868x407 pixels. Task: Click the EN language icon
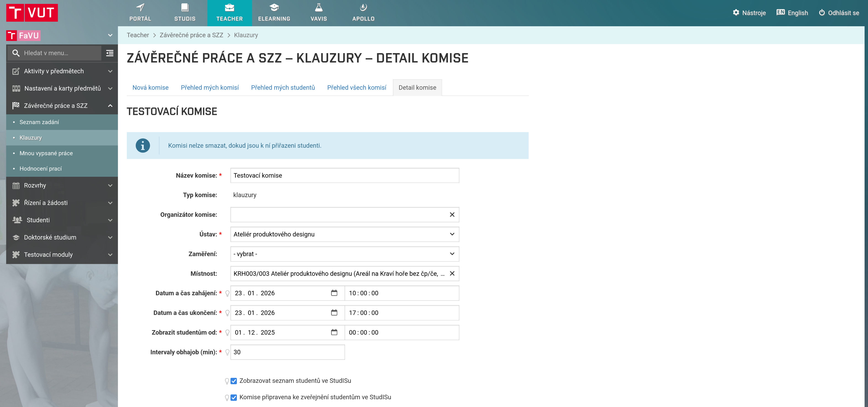pos(780,13)
